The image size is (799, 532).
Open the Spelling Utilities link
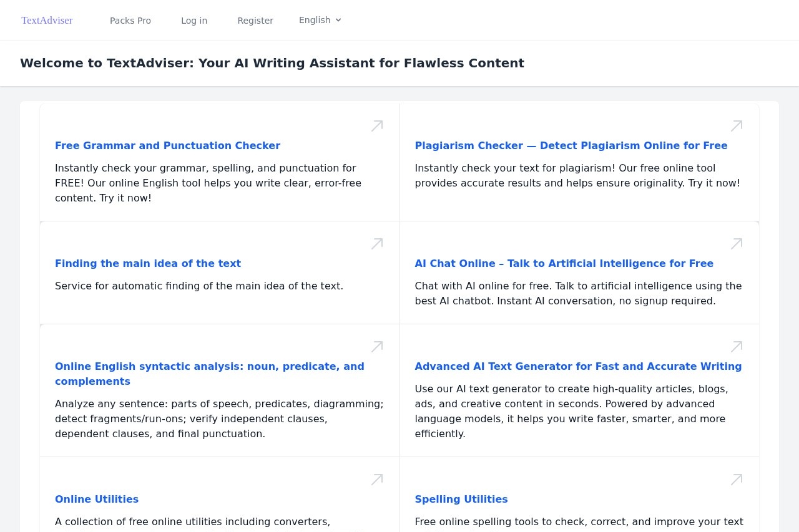pyautogui.click(x=461, y=499)
